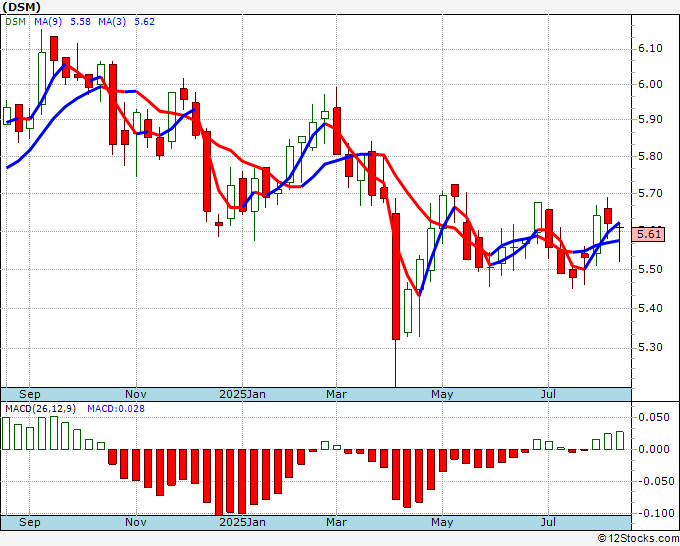This screenshot has width=680, height=546.
Task: Select the MA(3) value 5.62
Action: 144,22
